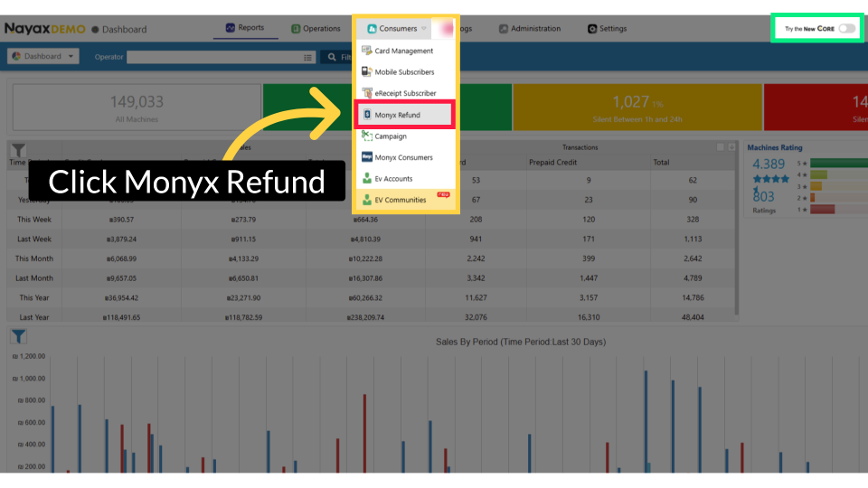Screen dimensions: 868x488
Task: Click the Settings gear icon
Action: click(591, 28)
